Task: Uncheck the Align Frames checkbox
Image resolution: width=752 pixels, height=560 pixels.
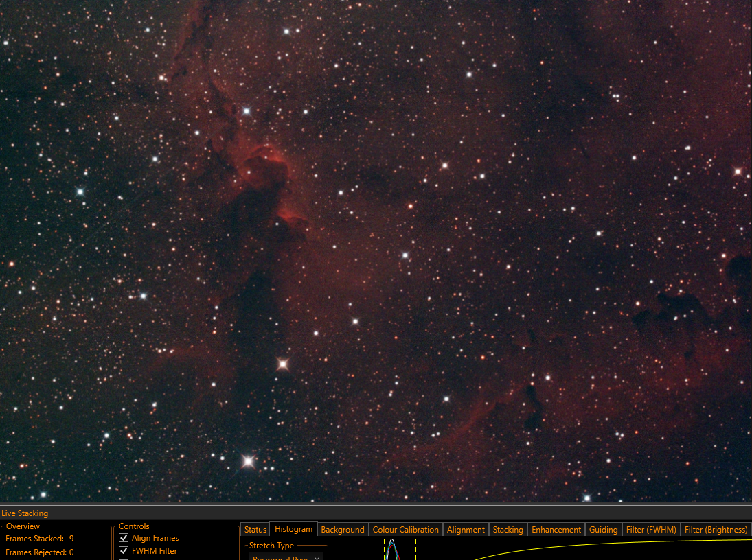Action: point(124,538)
